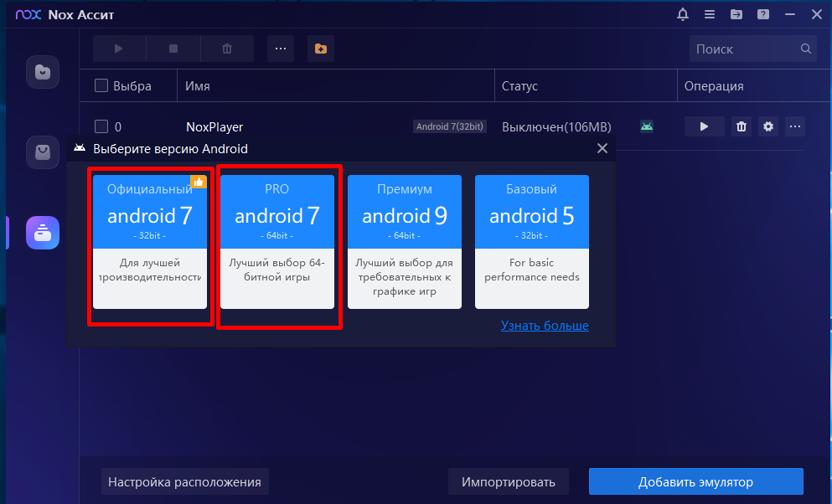Image resolution: width=832 pixels, height=504 pixels.
Task: Close the Android version dialog
Action: (x=602, y=148)
